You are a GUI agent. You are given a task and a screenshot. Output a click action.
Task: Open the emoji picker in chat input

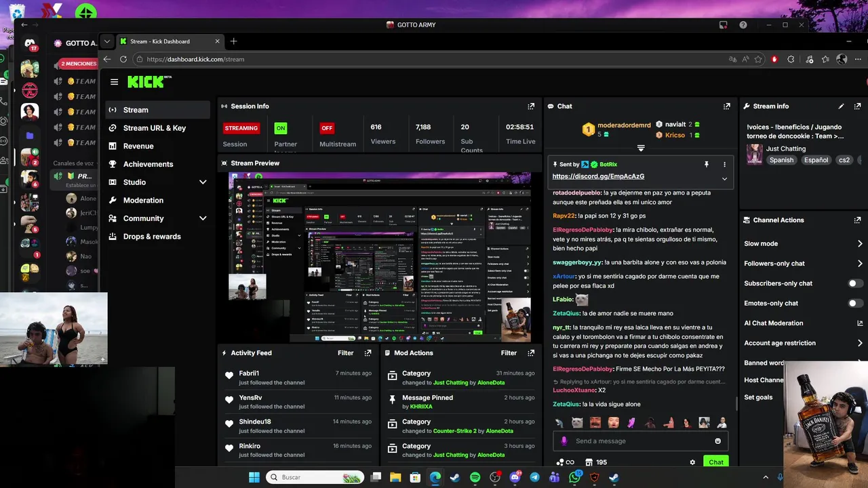point(717,441)
